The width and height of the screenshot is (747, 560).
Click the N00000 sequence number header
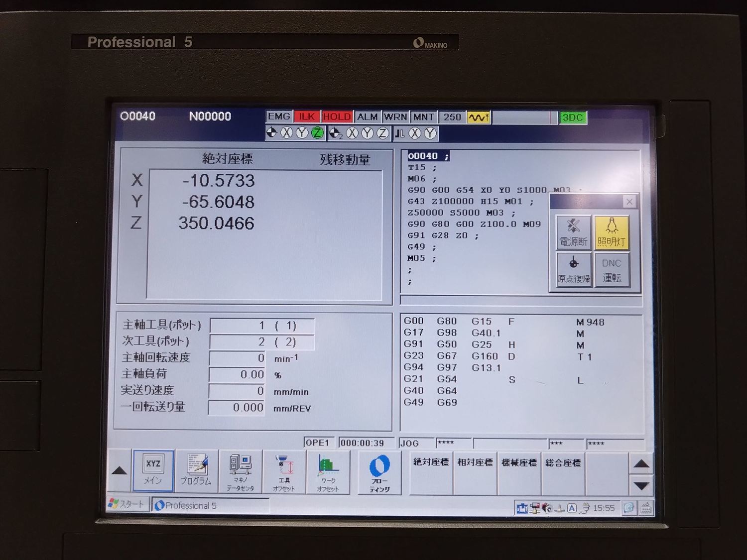click(210, 116)
